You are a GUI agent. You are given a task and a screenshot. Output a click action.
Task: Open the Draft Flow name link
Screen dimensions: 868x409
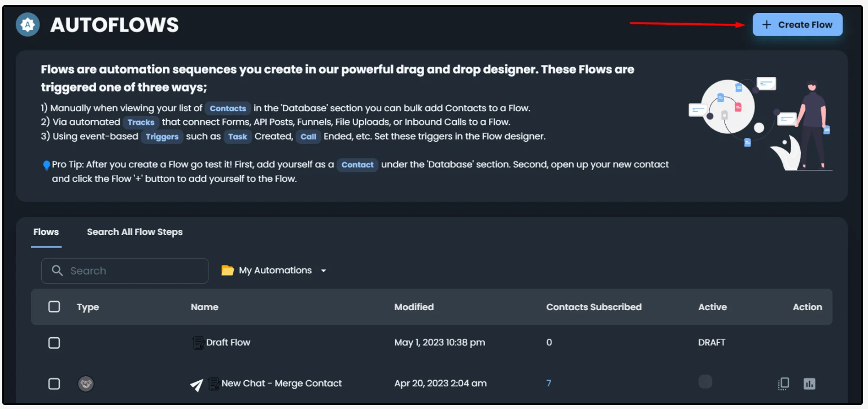(x=228, y=342)
